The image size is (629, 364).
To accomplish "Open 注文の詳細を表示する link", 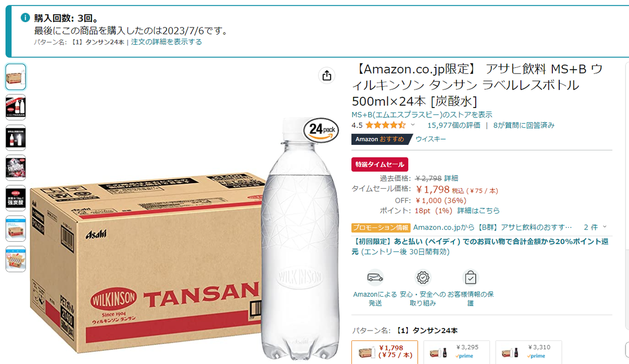I will (167, 42).
